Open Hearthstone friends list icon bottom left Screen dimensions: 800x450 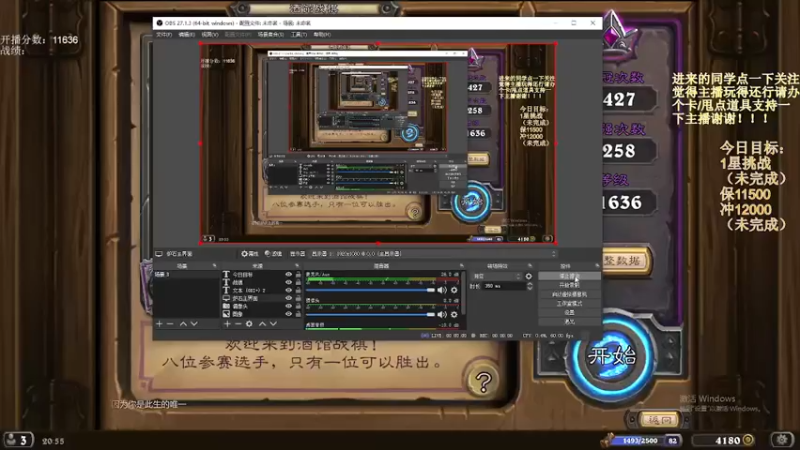tap(18, 439)
